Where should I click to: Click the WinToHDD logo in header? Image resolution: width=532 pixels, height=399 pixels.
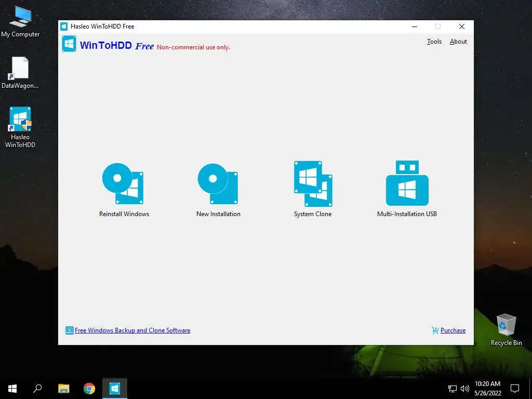tap(69, 44)
